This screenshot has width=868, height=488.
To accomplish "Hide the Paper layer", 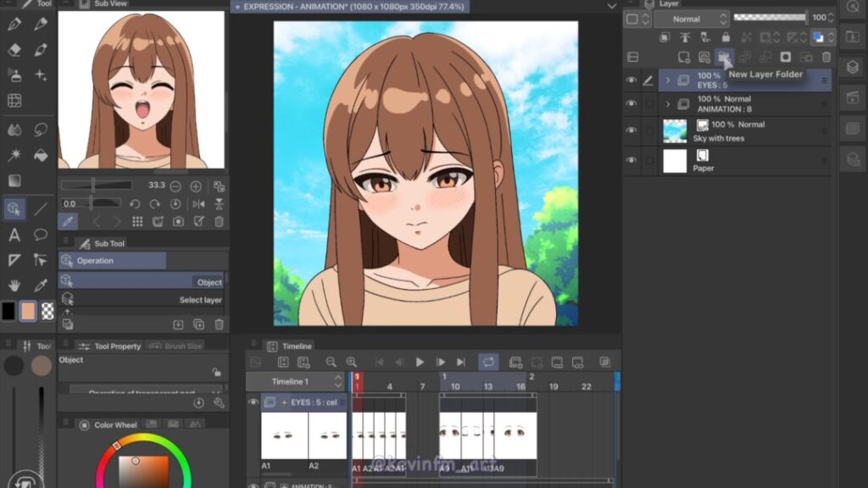I will pos(631,160).
